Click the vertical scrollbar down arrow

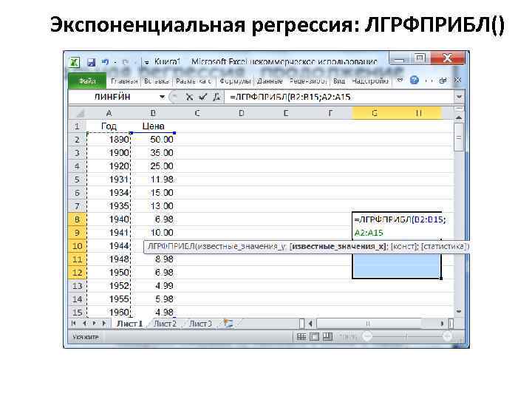459,311
